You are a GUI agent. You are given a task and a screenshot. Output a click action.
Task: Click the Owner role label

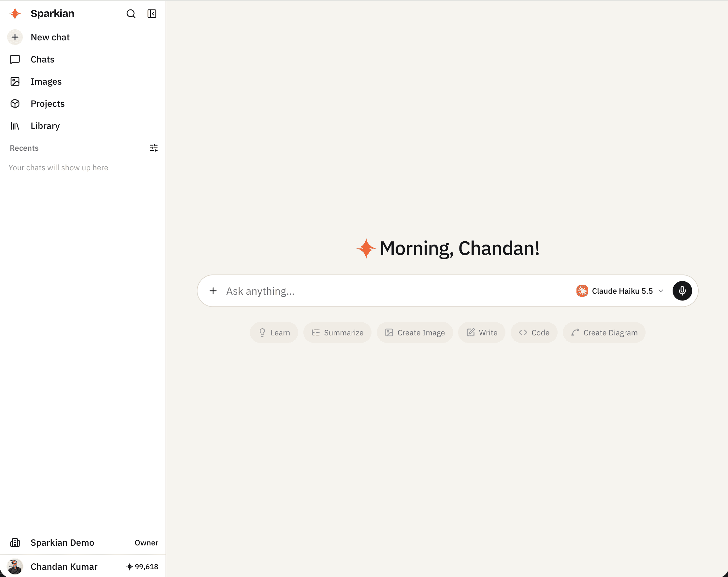[x=146, y=542]
